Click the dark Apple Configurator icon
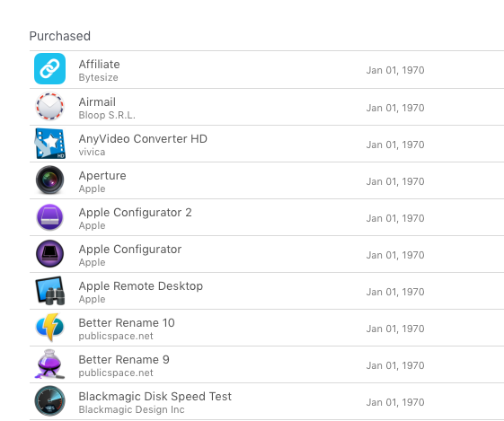The width and height of the screenshot is (504, 421). tap(49, 254)
